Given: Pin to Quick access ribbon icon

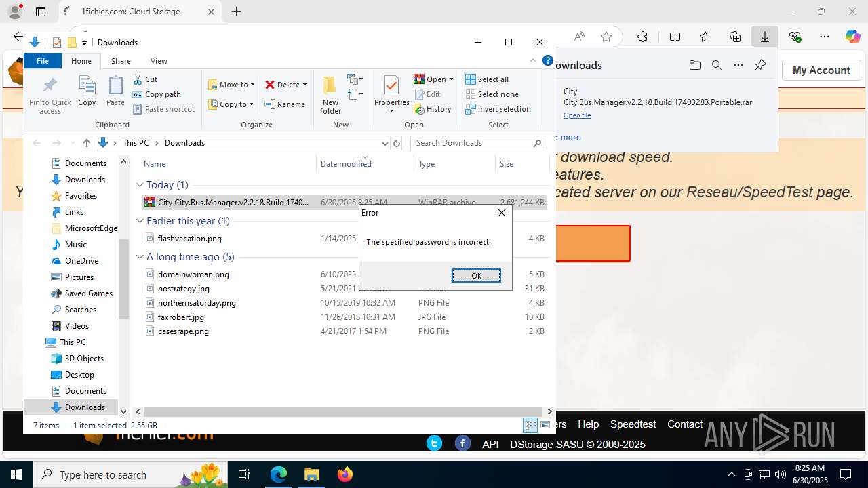Looking at the screenshot, I should [50, 95].
